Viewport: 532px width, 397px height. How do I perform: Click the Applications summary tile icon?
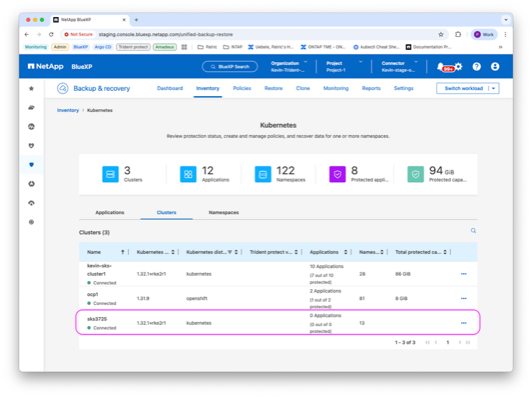[x=188, y=174]
